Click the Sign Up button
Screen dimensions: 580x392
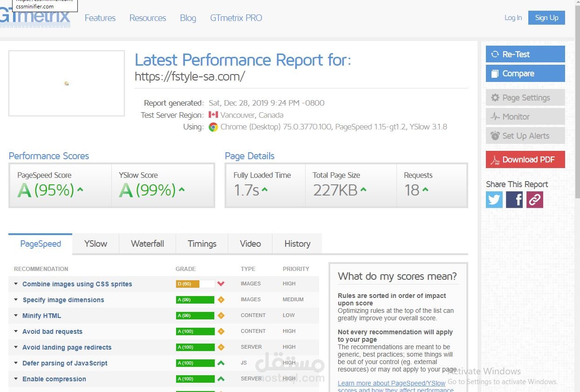pyautogui.click(x=546, y=18)
